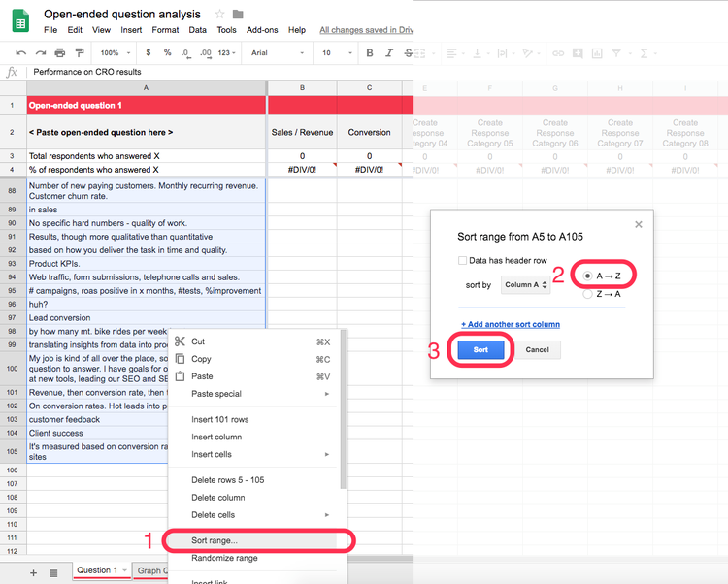
Task: Click the dimmed Filter funnel icon
Action: [616, 53]
